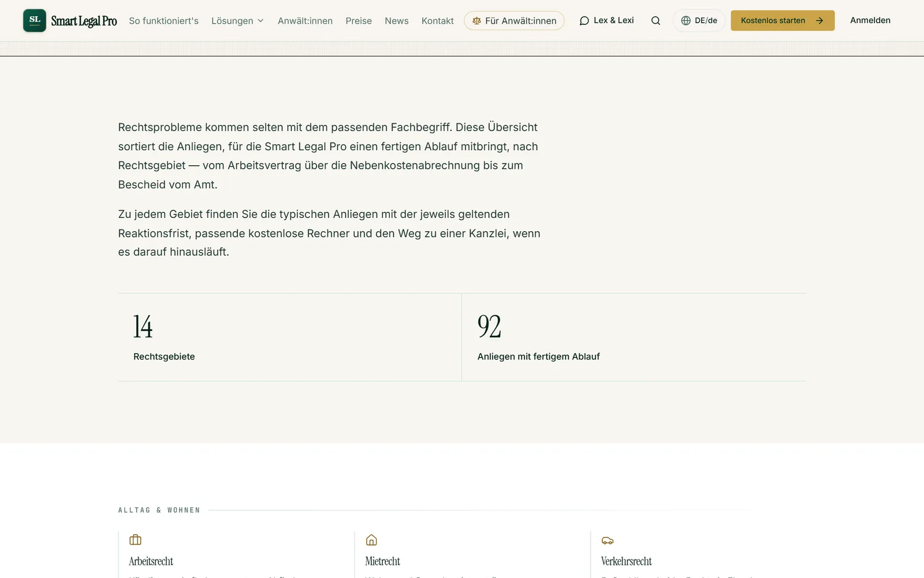Click the arrow icon in Kostenlos starten
This screenshot has width=924, height=578.
point(819,20)
